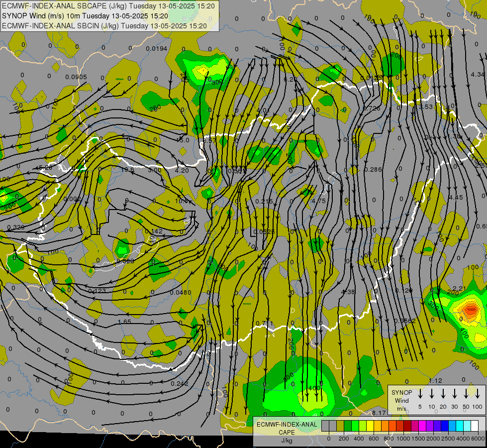Click the map value 15.0
Image resolution: width=487 pixels, height=448 pixels.
pos(183,140)
